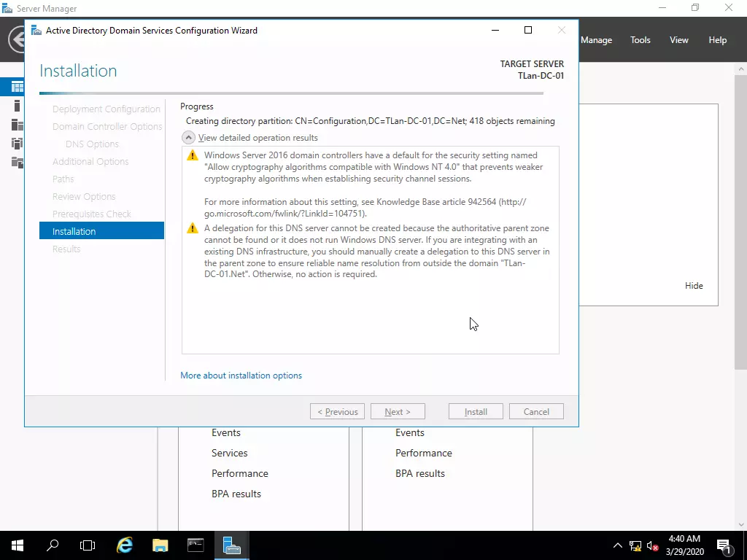This screenshot has height=560, width=747.
Task: Click the Next button in the wizard
Action: (398, 411)
